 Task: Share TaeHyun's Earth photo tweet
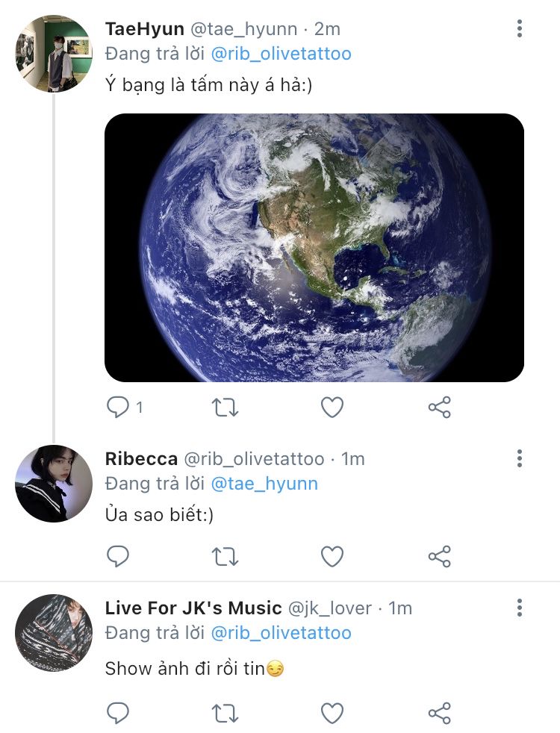pyautogui.click(x=440, y=407)
